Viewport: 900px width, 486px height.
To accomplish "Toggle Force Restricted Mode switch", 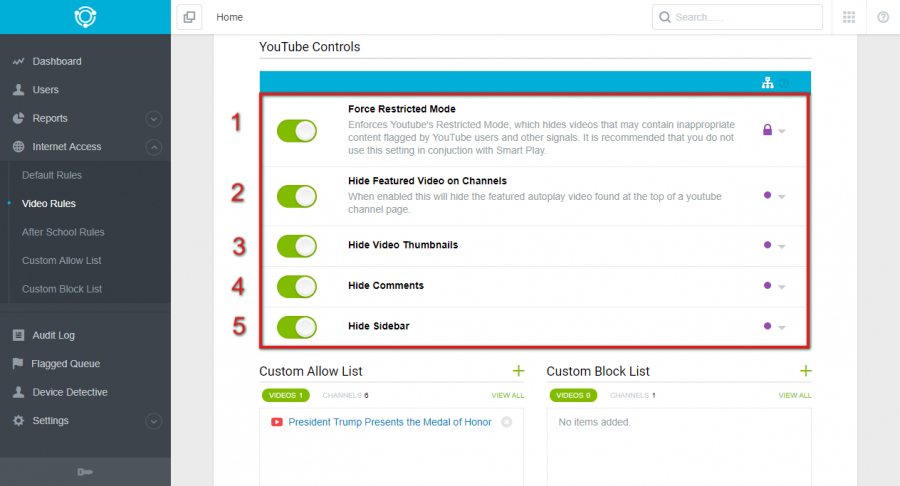I will coord(297,131).
